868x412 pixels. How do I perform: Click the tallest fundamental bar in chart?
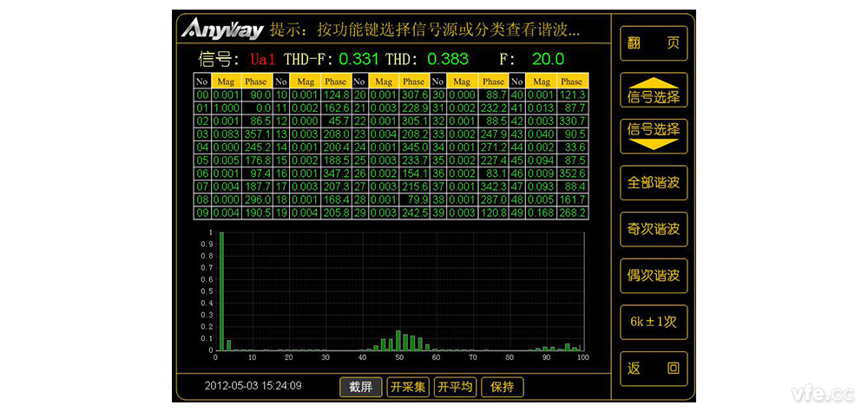pos(221,291)
